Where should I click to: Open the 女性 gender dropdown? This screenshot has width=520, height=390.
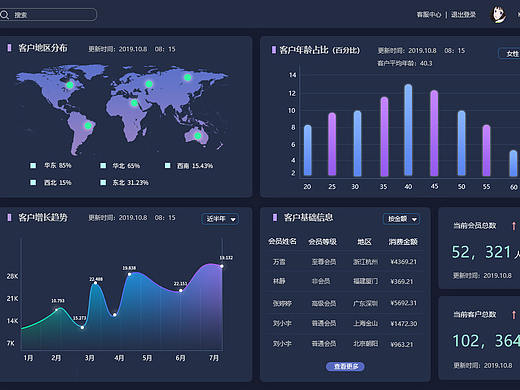tap(509, 54)
